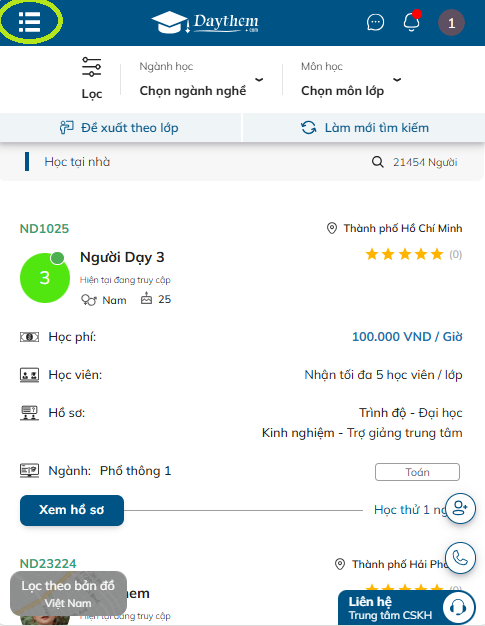Click the phone call floating icon
This screenshot has width=485, height=626.
coord(460,558)
